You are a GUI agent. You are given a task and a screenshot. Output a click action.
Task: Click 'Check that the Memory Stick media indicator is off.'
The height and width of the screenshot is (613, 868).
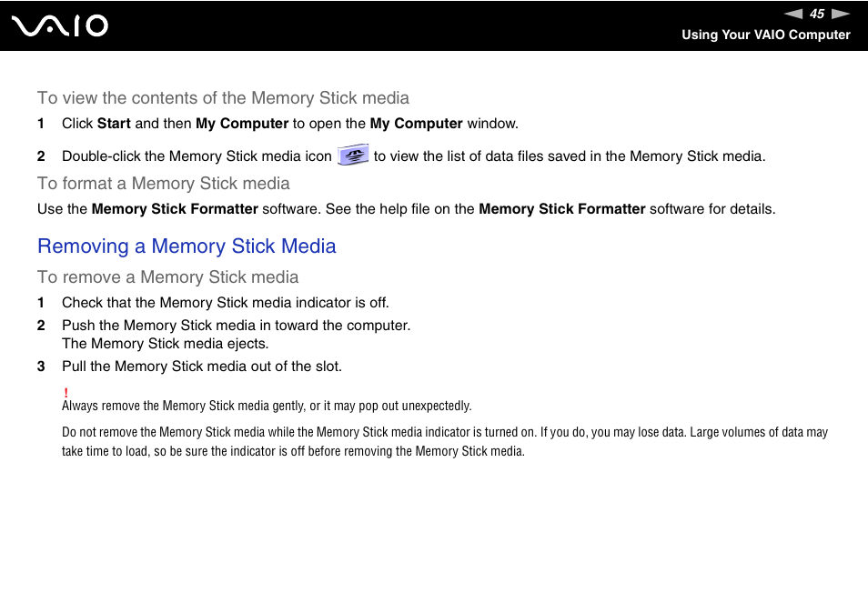coord(226,303)
